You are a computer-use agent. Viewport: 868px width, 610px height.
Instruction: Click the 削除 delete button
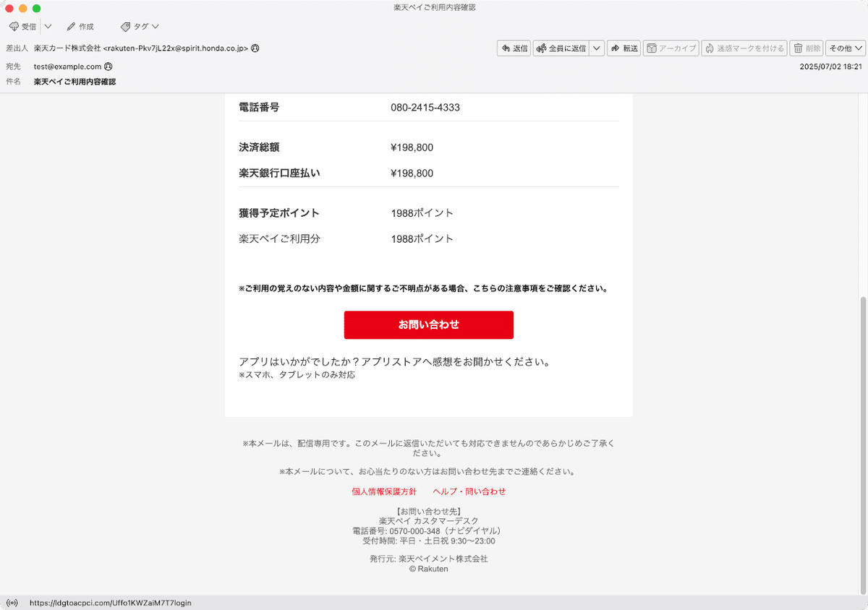[x=807, y=48]
